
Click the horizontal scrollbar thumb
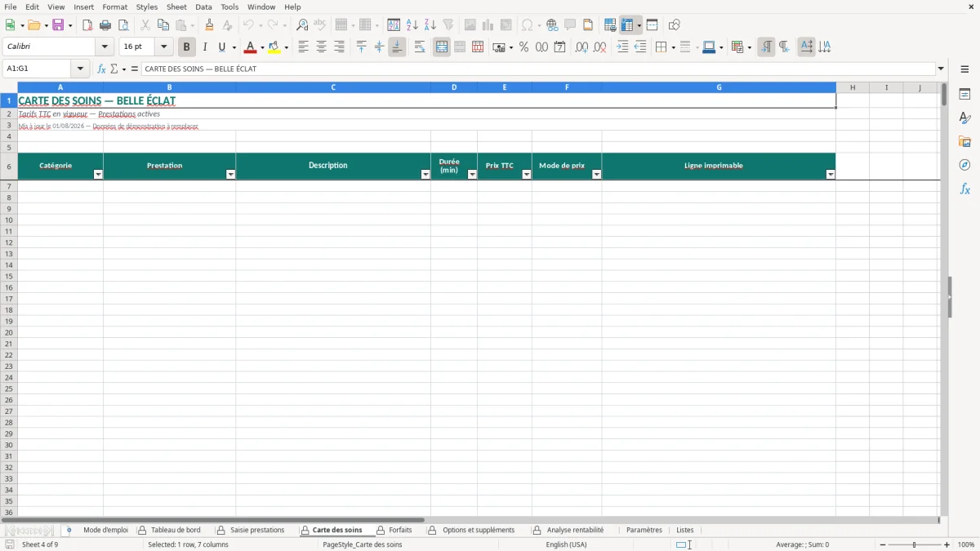pyautogui.click(x=212, y=520)
